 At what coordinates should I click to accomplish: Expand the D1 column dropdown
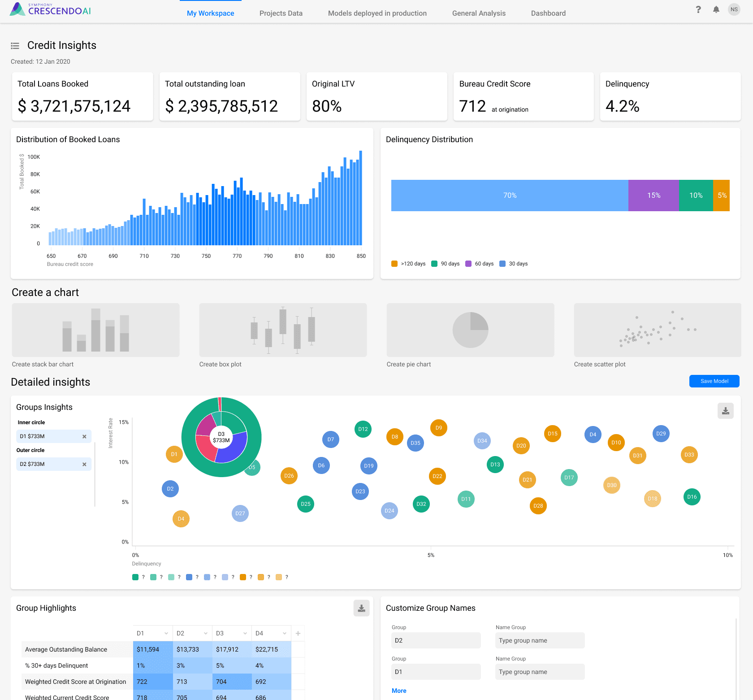(166, 633)
